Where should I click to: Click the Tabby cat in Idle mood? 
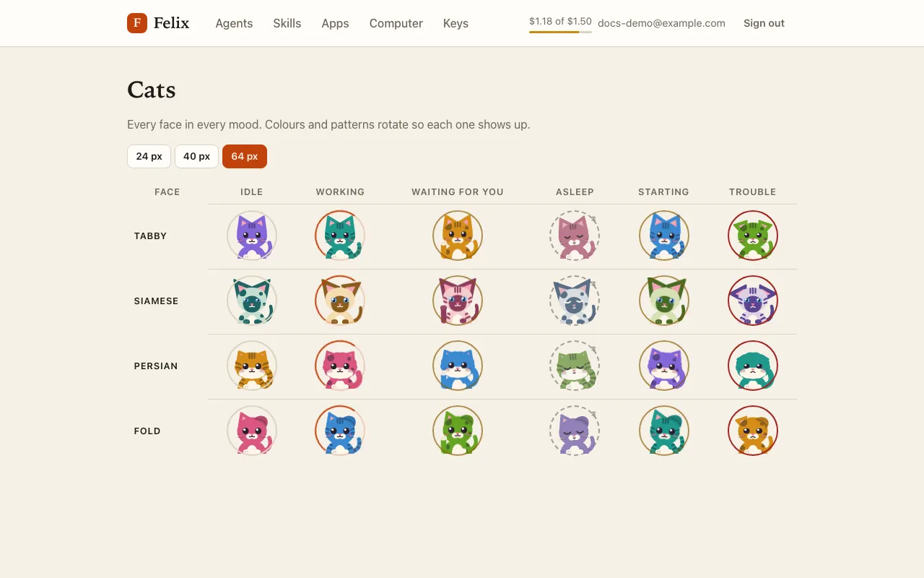point(252,236)
